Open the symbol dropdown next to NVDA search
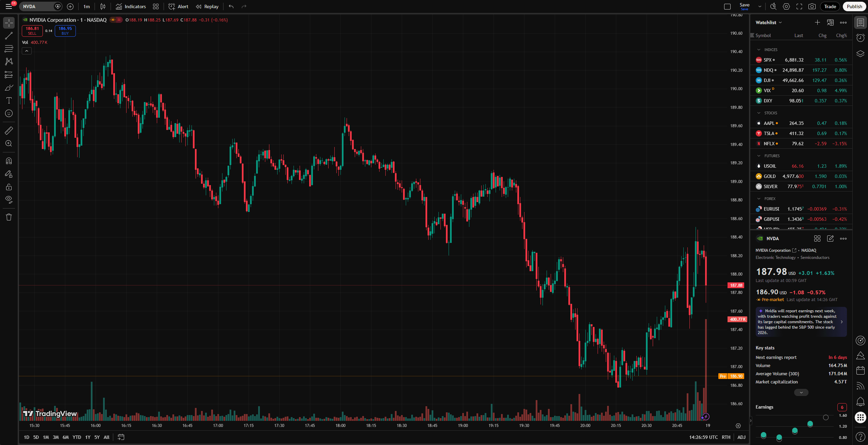Viewport: 868px width, 445px height. [x=58, y=6]
